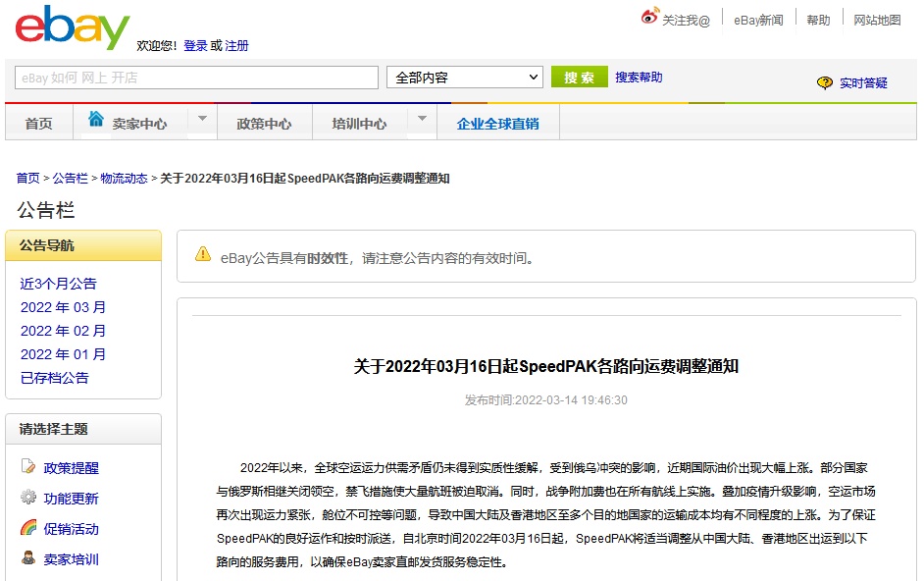Go to the 首页 nav tab

pyautogui.click(x=39, y=124)
